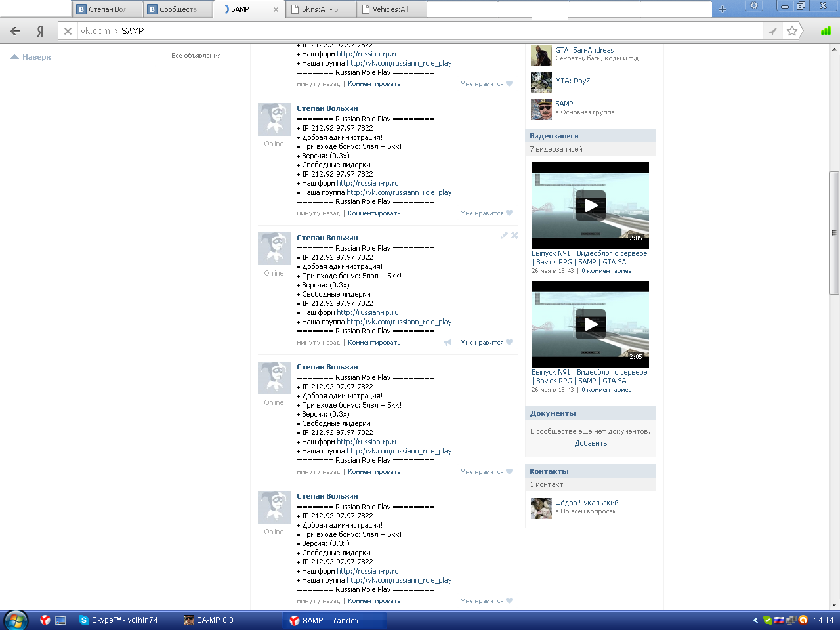Image resolution: width=840 pixels, height=632 pixels.
Task: Click the scrollbar up arrow
Action: tap(834, 49)
